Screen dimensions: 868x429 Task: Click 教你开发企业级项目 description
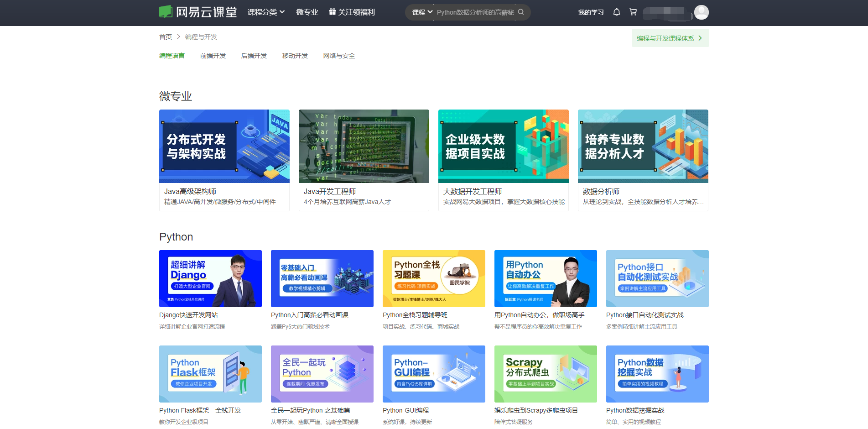(x=184, y=422)
